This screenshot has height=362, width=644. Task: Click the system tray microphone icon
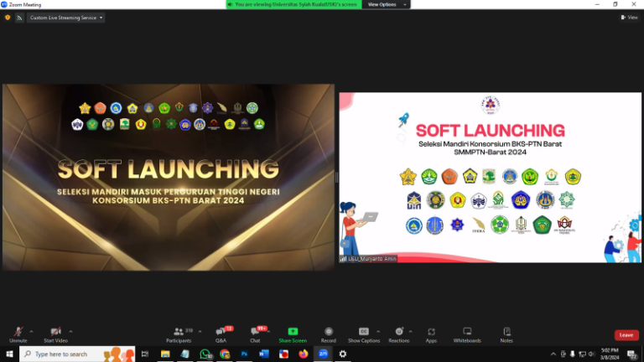[572, 354]
